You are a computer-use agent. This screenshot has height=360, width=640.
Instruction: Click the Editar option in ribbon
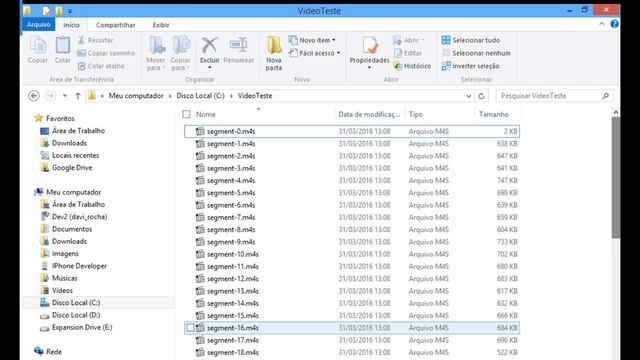pyautogui.click(x=408, y=53)
